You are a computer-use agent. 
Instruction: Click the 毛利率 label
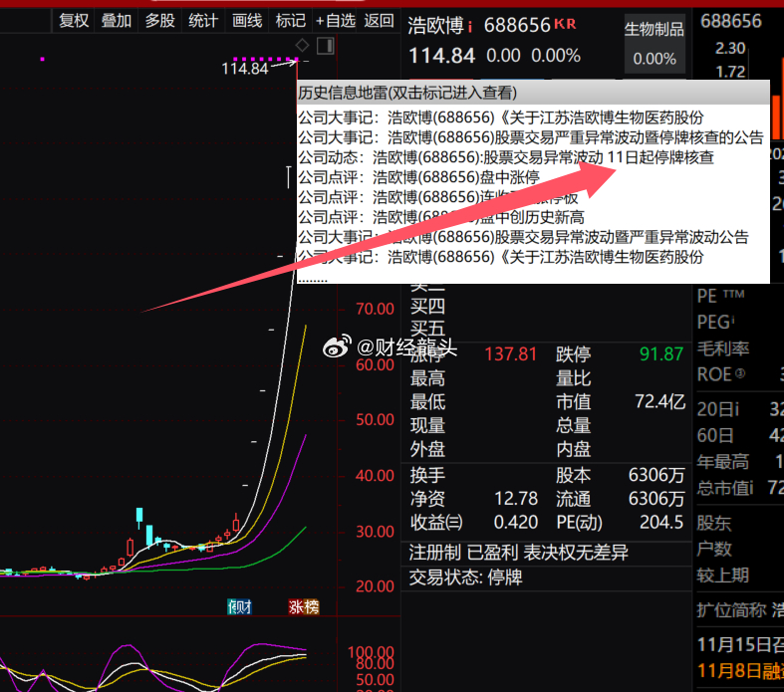723,348
